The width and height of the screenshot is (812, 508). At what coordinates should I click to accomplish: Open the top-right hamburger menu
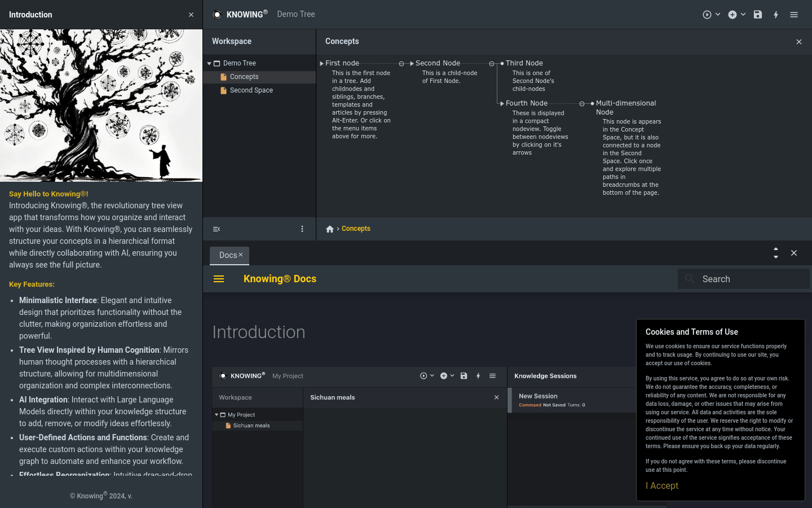pyautogui.click(x=794, y=15)
